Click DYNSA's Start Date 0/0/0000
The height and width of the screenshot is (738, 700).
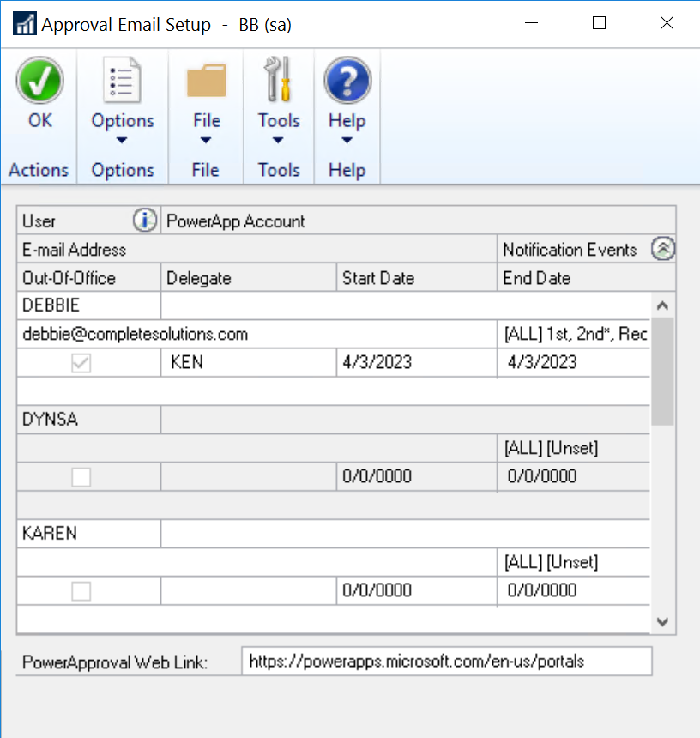coord(417,476)
